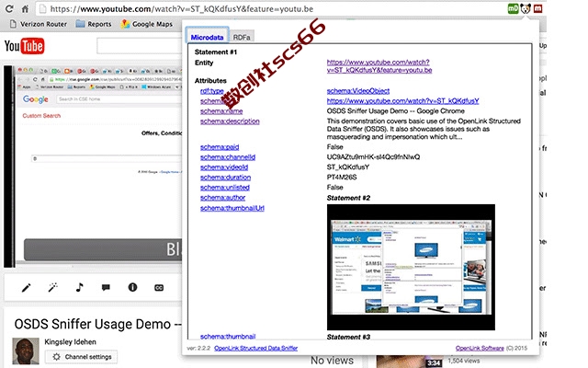Image resolution: width=588 pixels, height=368 pixels.
Task: Open the schema:VideoObject link
Action: pyautogui.click(x=358, y=91)
